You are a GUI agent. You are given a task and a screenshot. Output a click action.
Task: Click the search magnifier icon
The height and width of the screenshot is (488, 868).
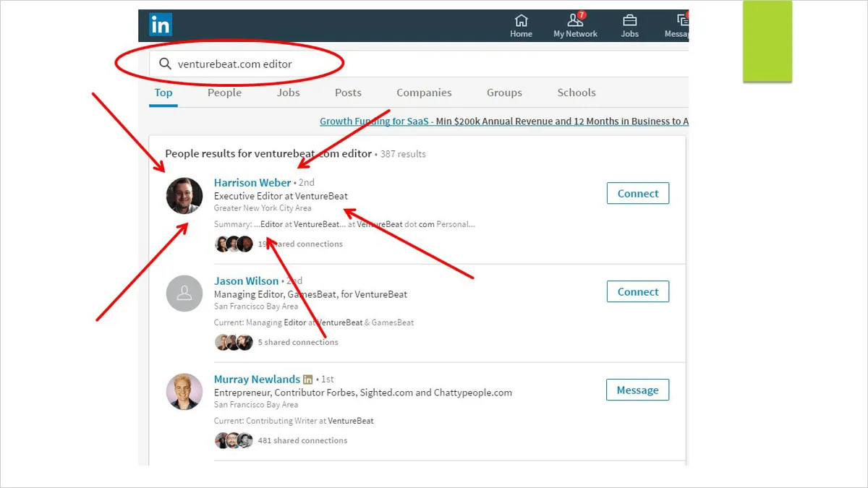point(166,64)
